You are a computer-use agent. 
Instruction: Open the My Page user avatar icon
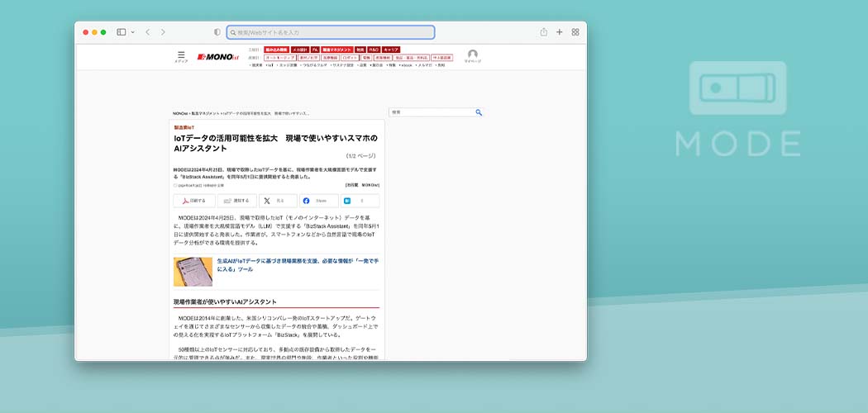[472, 55]
